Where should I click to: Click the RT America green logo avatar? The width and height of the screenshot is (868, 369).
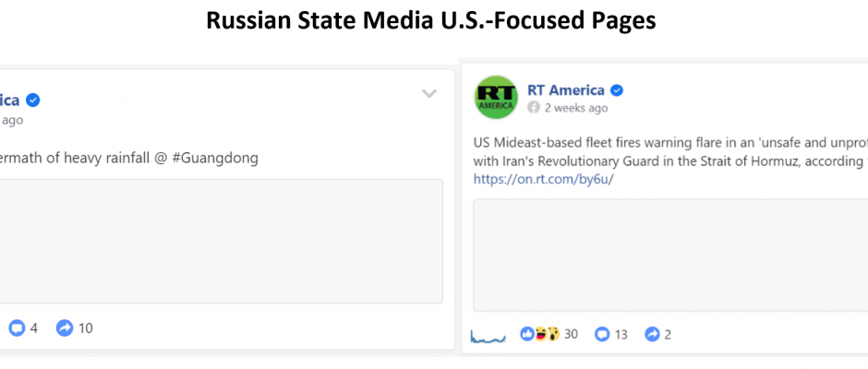(496, 98)
